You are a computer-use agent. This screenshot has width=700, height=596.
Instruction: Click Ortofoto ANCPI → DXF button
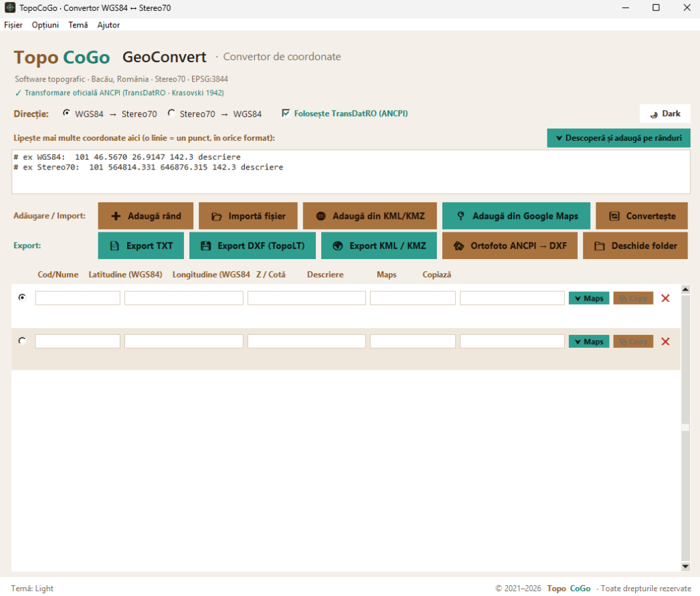[510, 245]
